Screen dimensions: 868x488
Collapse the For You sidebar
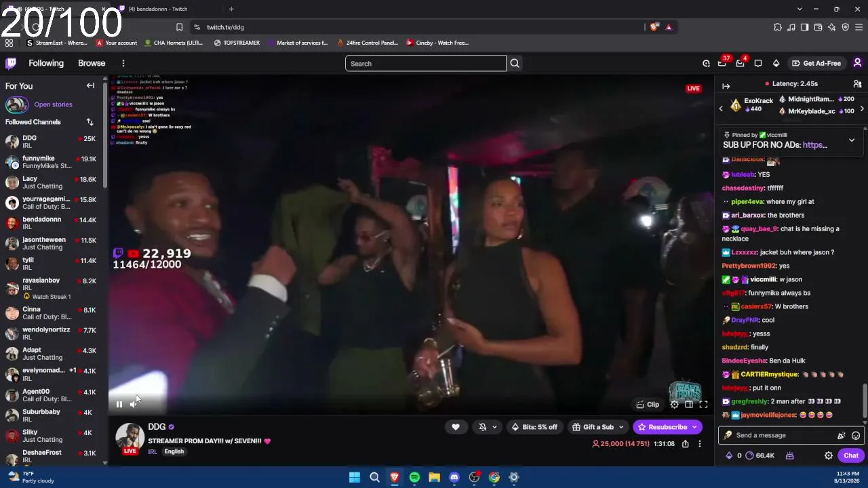[90, 85]
